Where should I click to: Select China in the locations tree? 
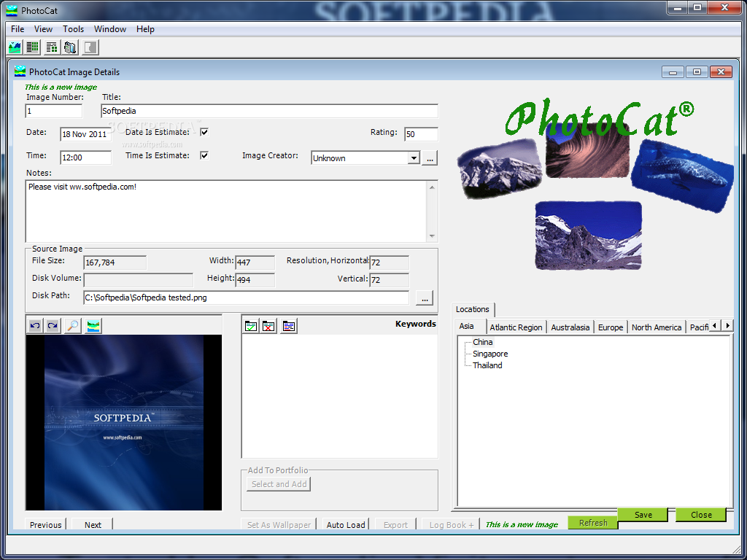tap(483, 342)
